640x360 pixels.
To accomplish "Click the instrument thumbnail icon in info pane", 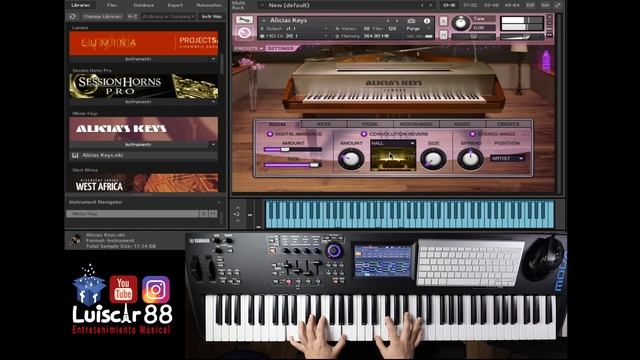I will pos(75,240).
